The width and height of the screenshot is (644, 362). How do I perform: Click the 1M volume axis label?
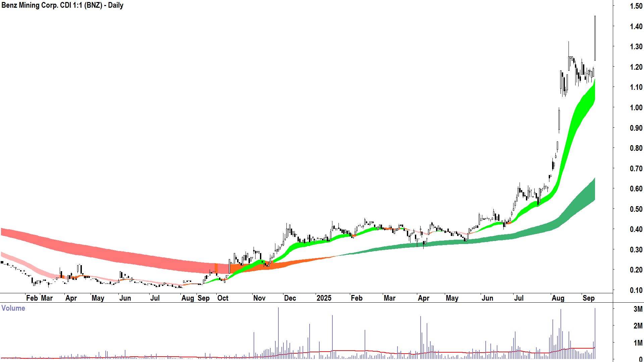click(x=638, y=343)
